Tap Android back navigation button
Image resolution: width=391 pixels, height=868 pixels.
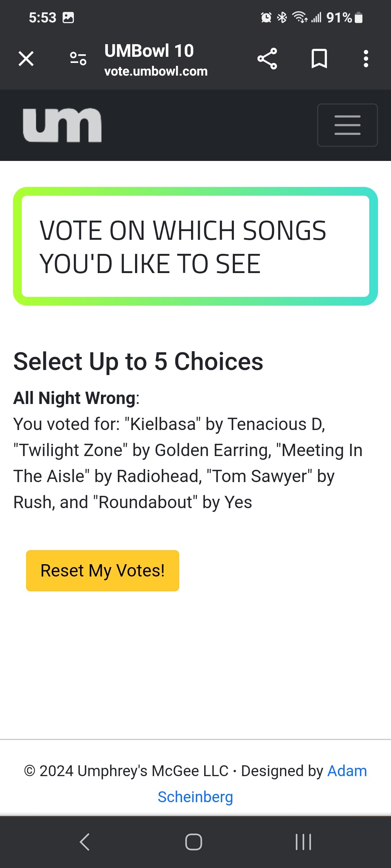85,842
